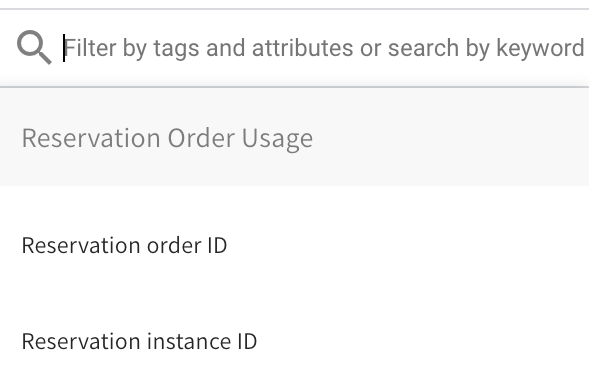589x368 pixels.
Task: Click the magnifying glass search icon
Action: click(34, 47)
